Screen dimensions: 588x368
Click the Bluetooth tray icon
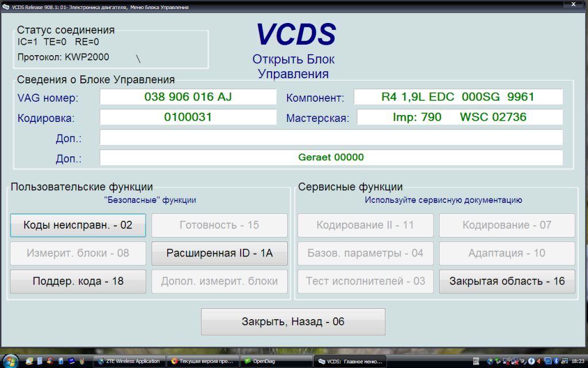pos(556,361)
